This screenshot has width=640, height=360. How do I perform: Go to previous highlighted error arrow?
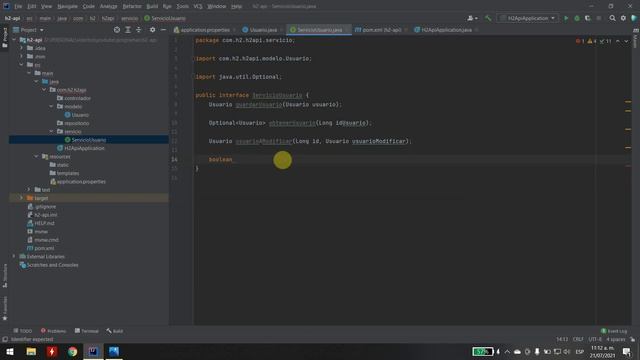618,41
